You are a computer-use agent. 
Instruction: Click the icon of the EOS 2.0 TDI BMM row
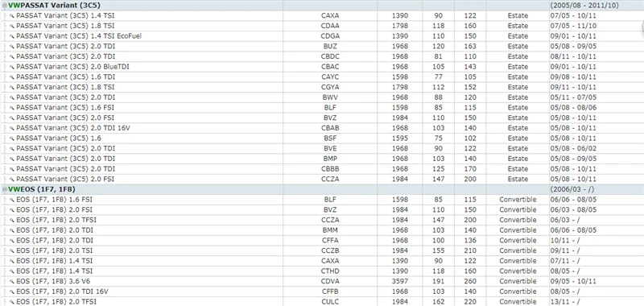point(12,230)
